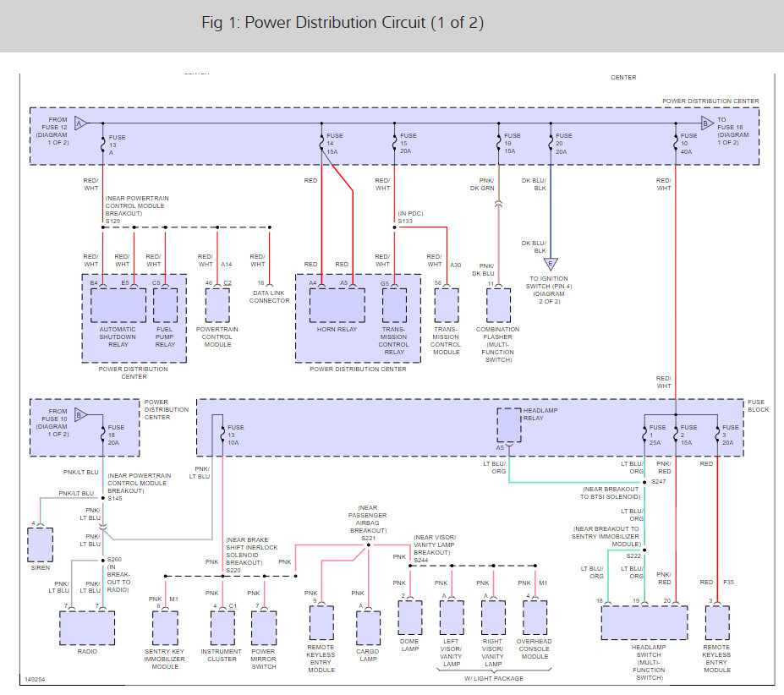Click Remote Keyless Entry Module box at pin 3

click(x=717, y=623)
